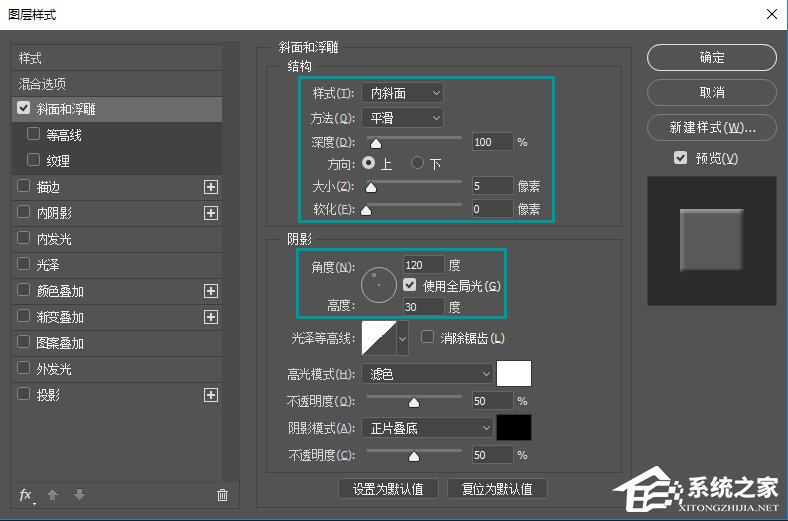Click the 取消 button
This screenshot has width=788, height=521.
coord(712,92)
